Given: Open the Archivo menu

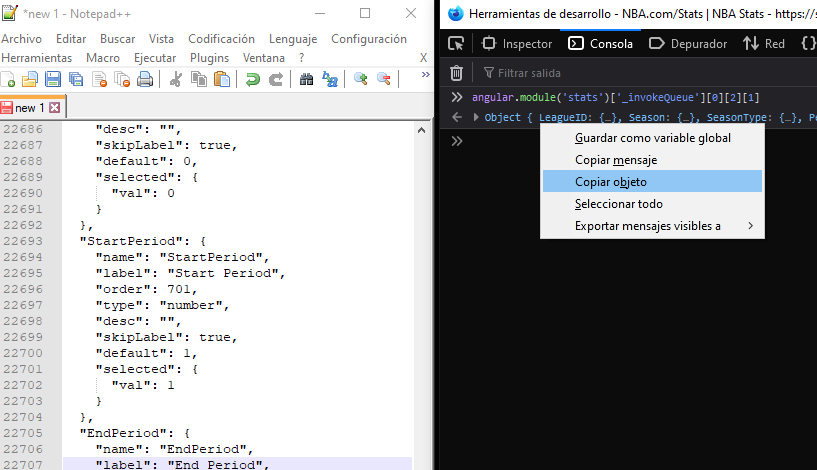Looking at the screenshot, I should click(x=21, y=39).
